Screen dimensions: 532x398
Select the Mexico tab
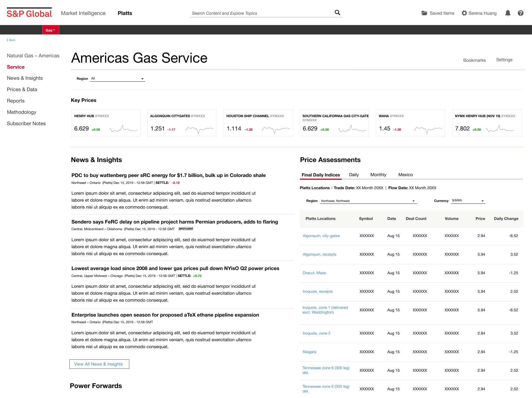click(x=405, y=175)
